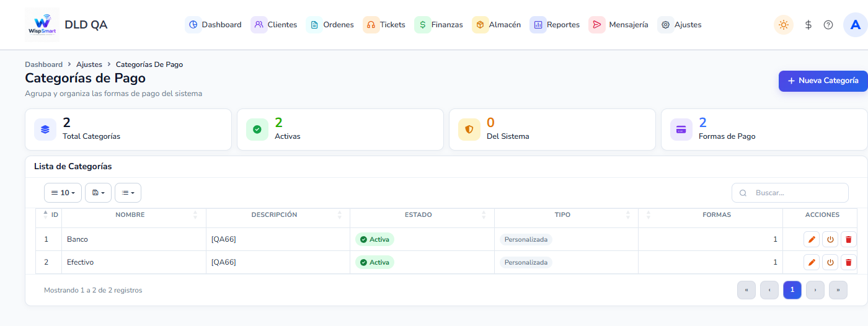Open help question mark icon
The image size is (868, 326).
pyautogui.click(x=828, y=25)
